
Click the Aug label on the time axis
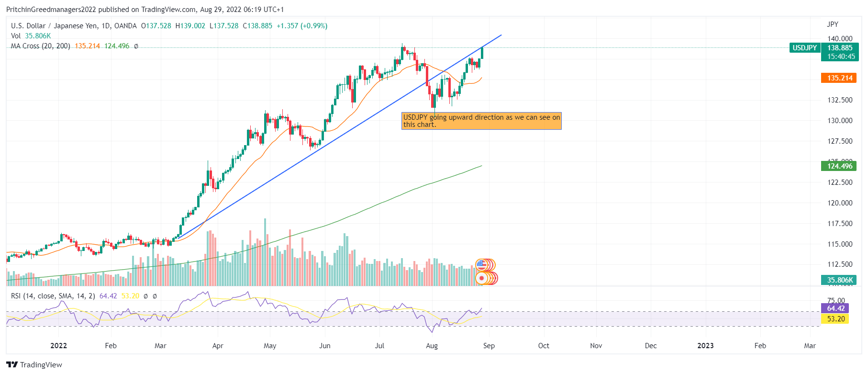click(432, 346)
